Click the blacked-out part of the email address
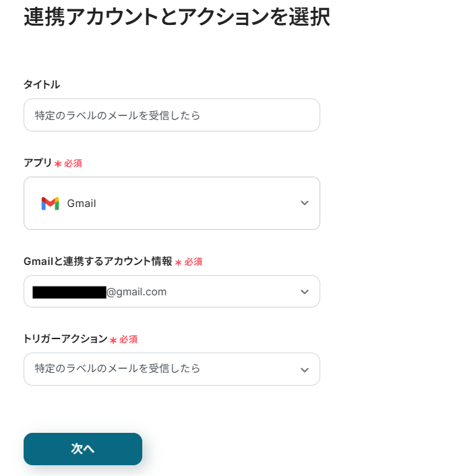This screenshot has height=476, width=476. tap(69, 292)
